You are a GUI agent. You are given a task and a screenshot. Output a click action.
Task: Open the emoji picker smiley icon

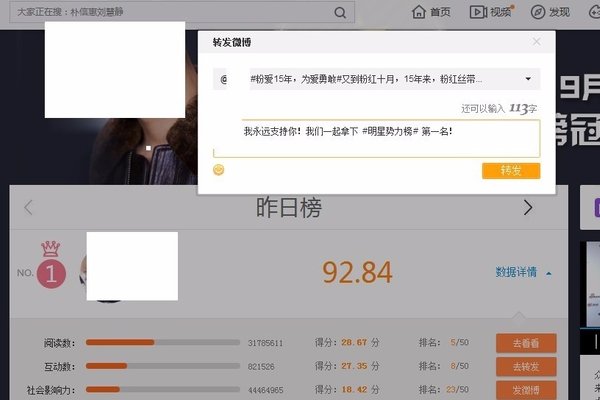pos(218,170)
